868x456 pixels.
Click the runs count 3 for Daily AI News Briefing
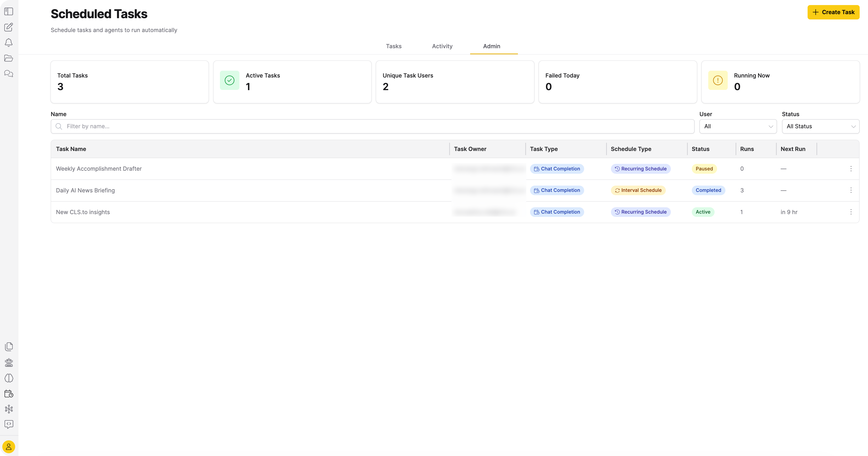pyautogui.click(x=742, y=190)
